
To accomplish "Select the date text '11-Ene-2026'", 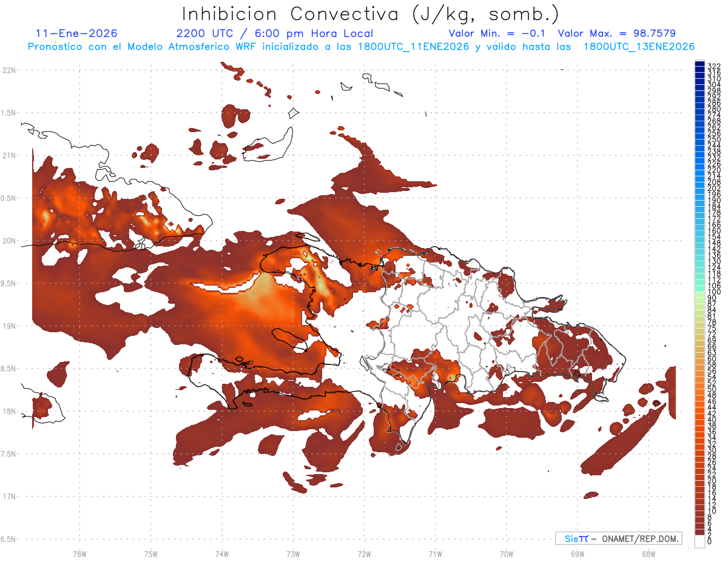I will pyautogui.click(x=76, y=34).
